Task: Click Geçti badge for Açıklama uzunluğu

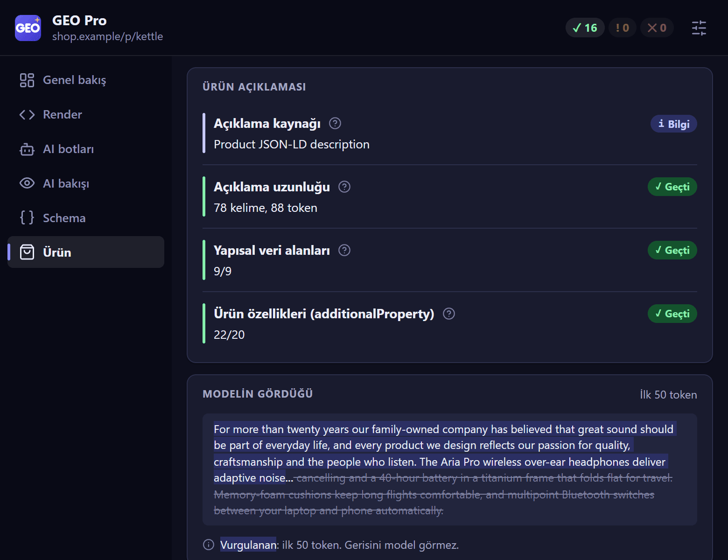Action: (672, 187)
